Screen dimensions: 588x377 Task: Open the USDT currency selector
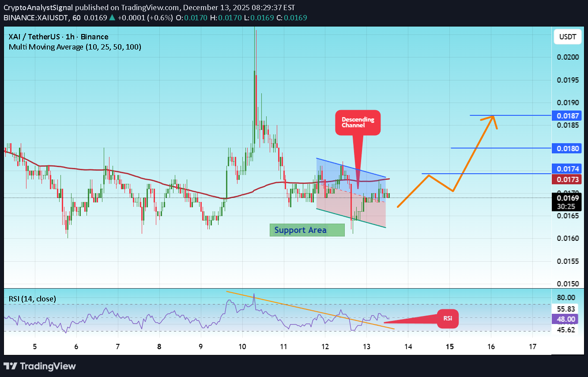567,37
